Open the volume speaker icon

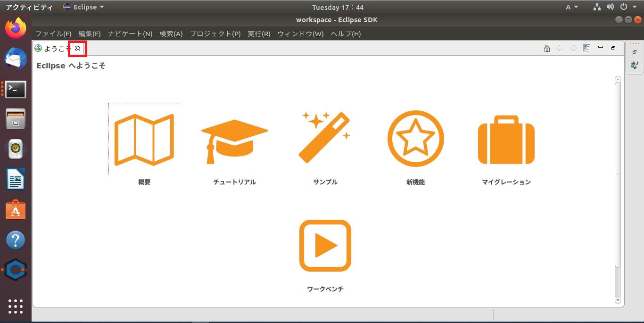pyautogui.click(x=611, y=7)
